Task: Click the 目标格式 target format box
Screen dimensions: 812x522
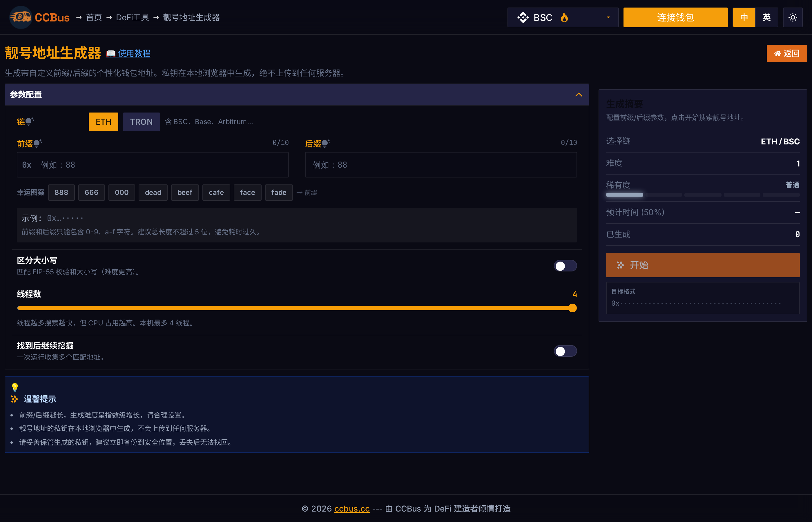Action: (703, 298)
